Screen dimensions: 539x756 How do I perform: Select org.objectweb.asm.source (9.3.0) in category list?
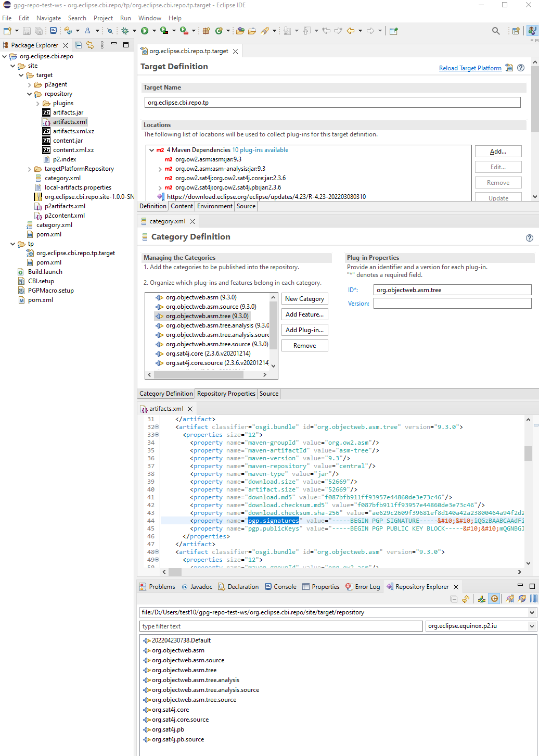[x=211, y=307]
